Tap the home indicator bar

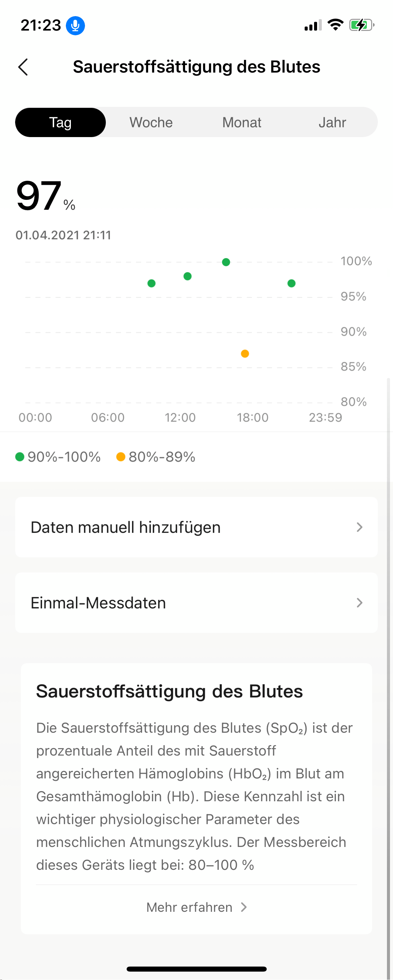[196, 969]
